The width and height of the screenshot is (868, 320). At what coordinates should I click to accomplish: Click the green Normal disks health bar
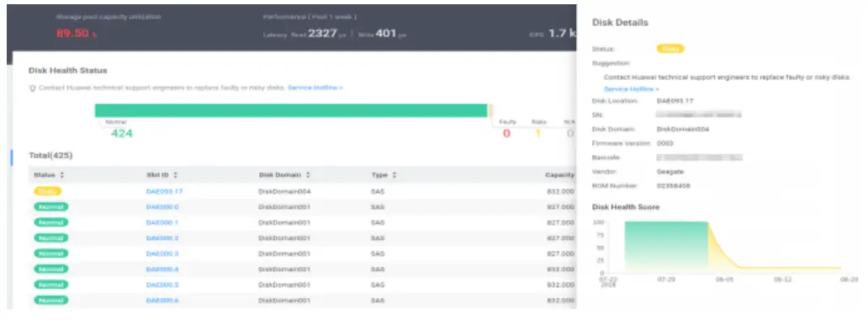pyautogui.click(x=291, y=110)
